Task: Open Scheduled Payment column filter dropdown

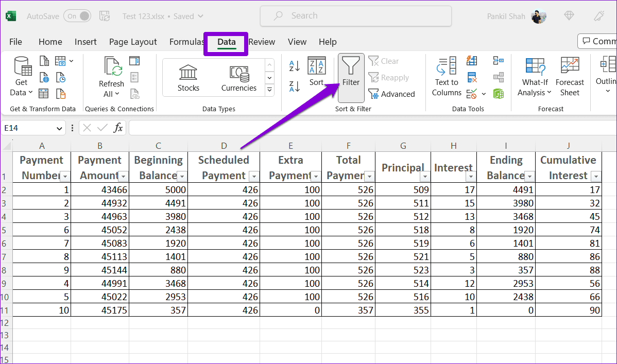Action: click(x=254, y=176)
